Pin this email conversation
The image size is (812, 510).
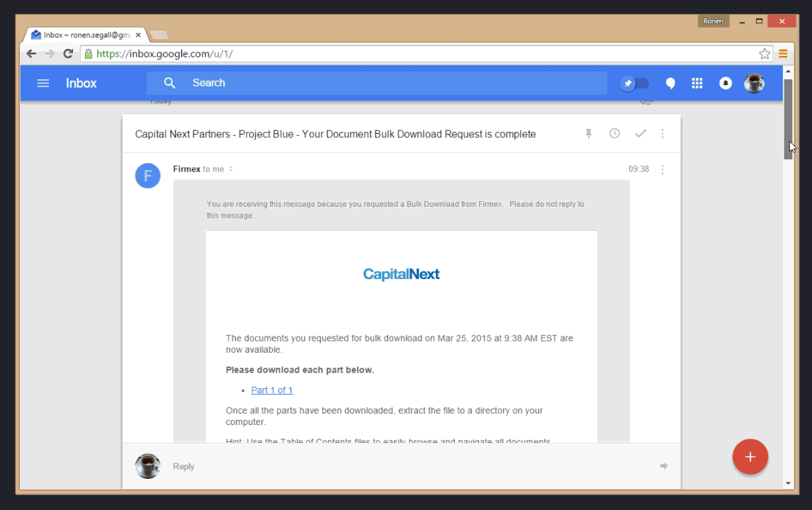pos(589,134)
